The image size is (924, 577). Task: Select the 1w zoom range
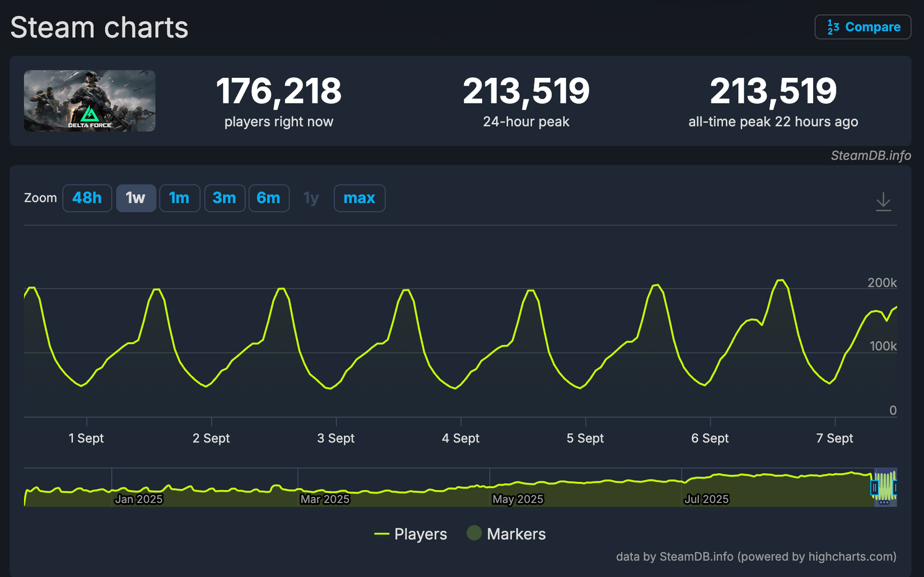(x=136, y=198)
